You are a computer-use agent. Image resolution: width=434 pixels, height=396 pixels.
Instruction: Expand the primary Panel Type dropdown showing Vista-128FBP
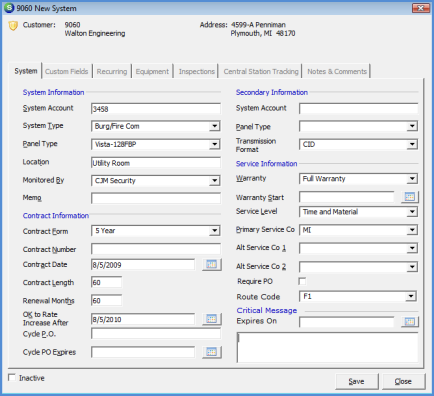click(215, 144)
